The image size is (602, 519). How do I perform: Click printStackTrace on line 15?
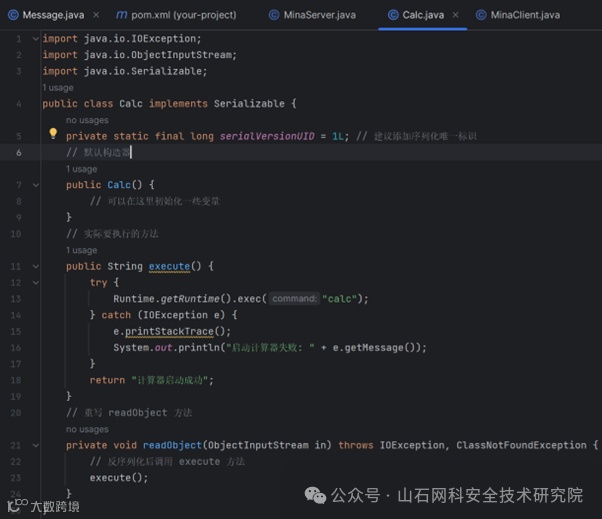click(169, 331)
